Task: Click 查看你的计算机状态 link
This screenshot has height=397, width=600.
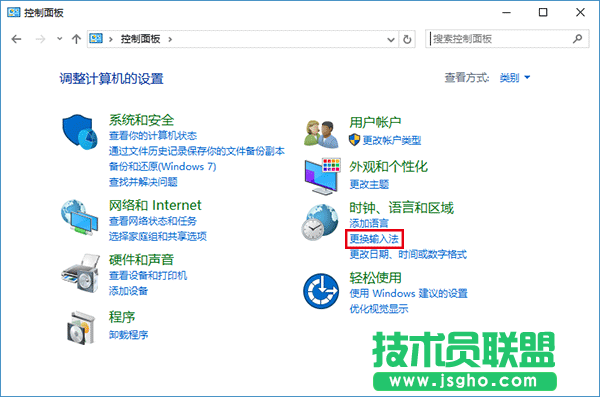Action: [153, 136]
